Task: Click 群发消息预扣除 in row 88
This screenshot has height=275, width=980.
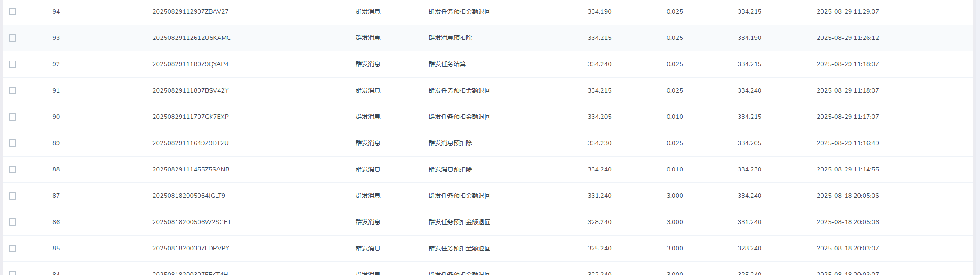Action: pos(450,169)
